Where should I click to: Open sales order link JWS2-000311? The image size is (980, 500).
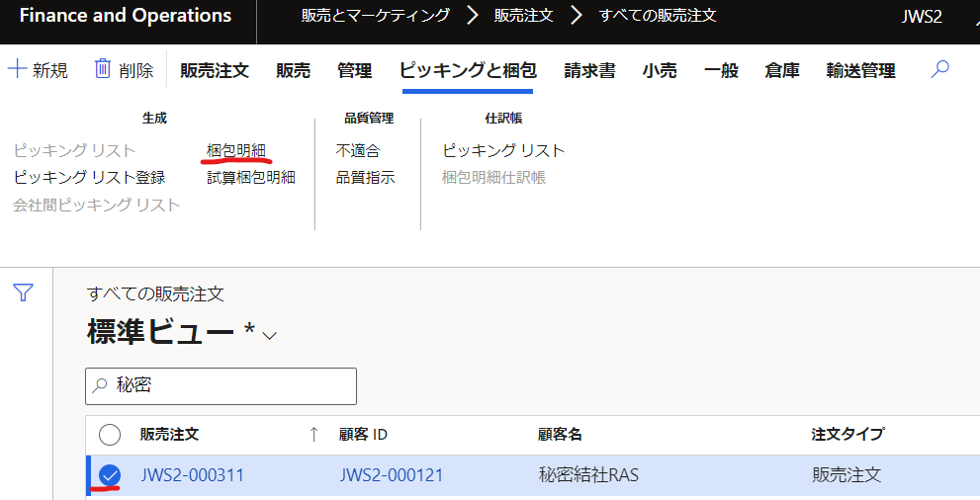point(192,475)
